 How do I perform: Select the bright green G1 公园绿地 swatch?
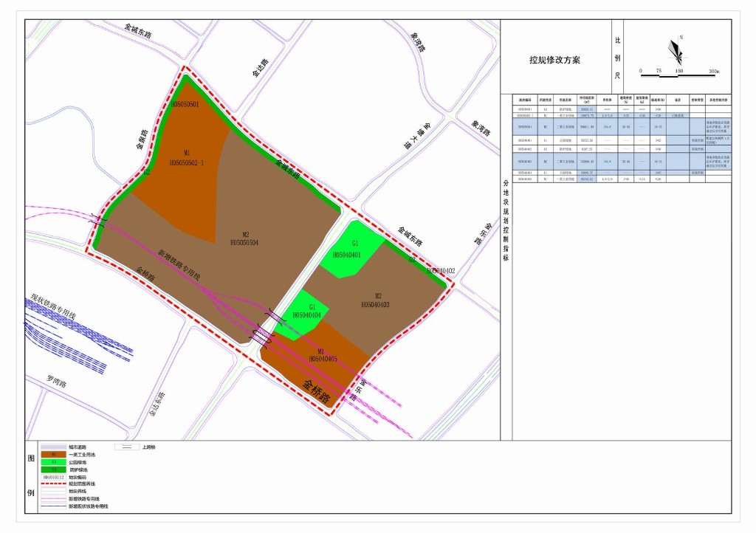point(52,462)
